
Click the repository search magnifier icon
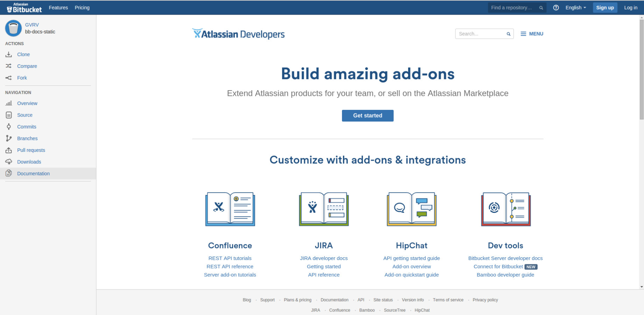(x=541, y=8)
